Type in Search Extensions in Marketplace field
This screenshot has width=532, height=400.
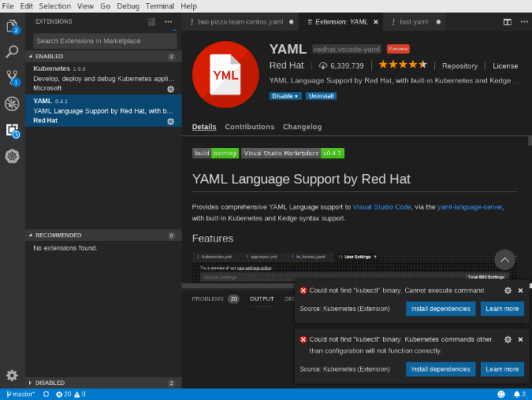pos(105,40)
